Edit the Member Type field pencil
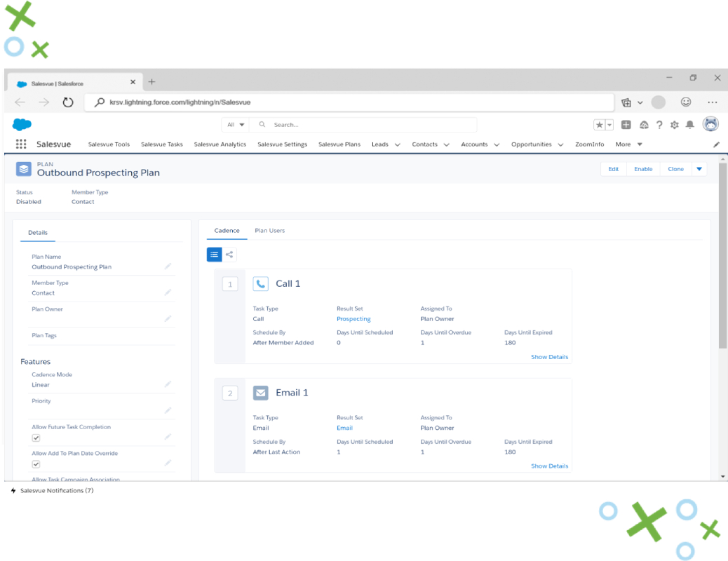Screen dimensions: 728x561 pos(168,292)
